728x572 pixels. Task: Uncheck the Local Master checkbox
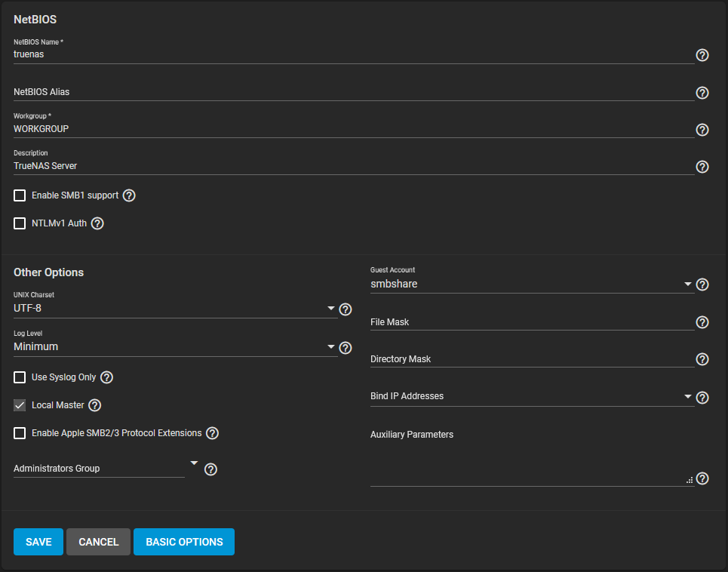pyautogui.click(x=20, y=405)
